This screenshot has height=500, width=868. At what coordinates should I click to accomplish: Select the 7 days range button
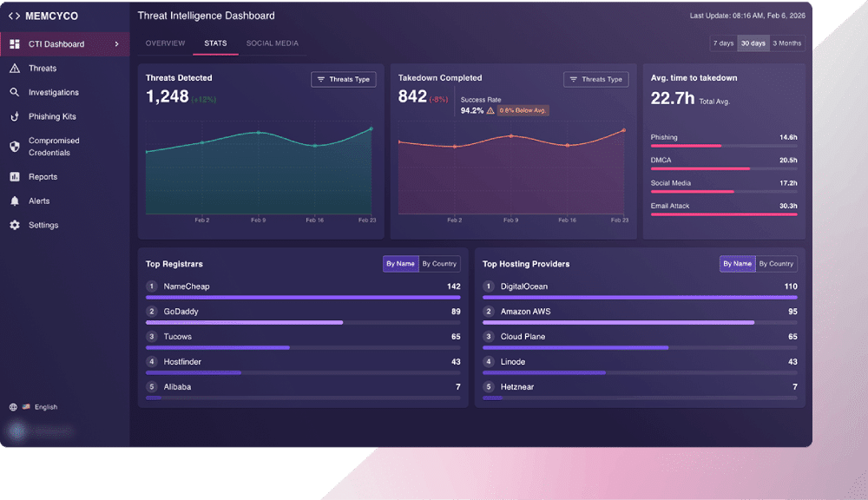[724, 43]
